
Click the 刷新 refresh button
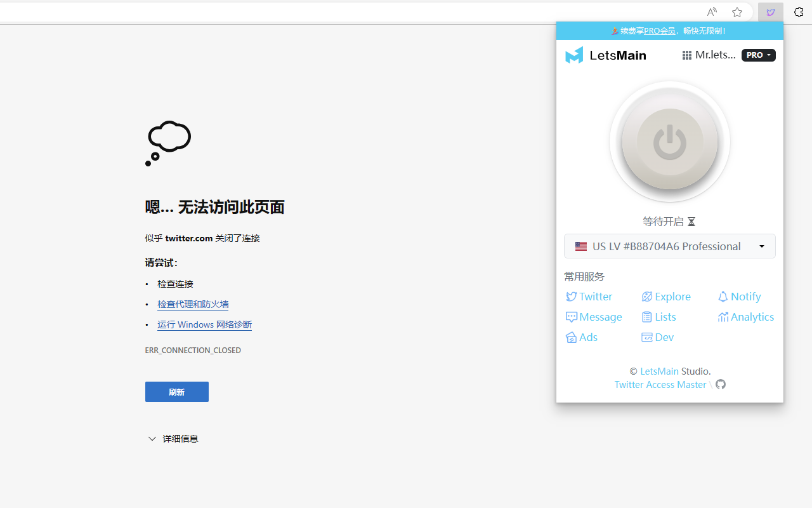point(177,392)
